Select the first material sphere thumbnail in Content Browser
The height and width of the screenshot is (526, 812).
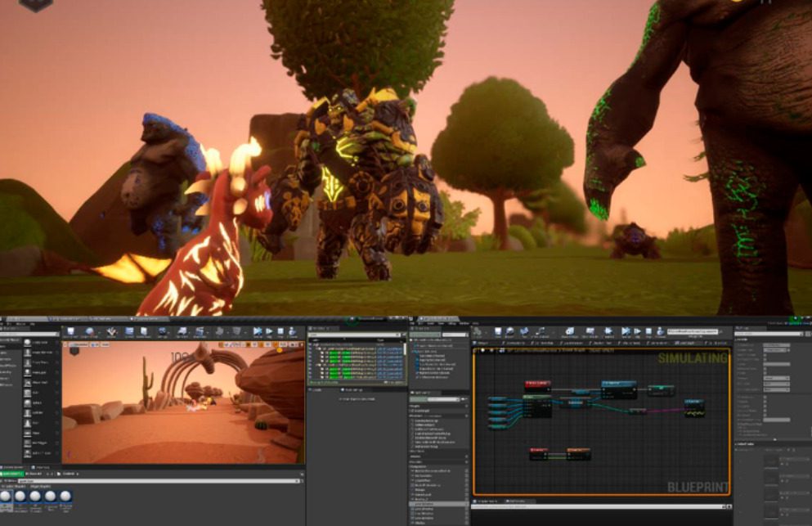tap(7, 497)
